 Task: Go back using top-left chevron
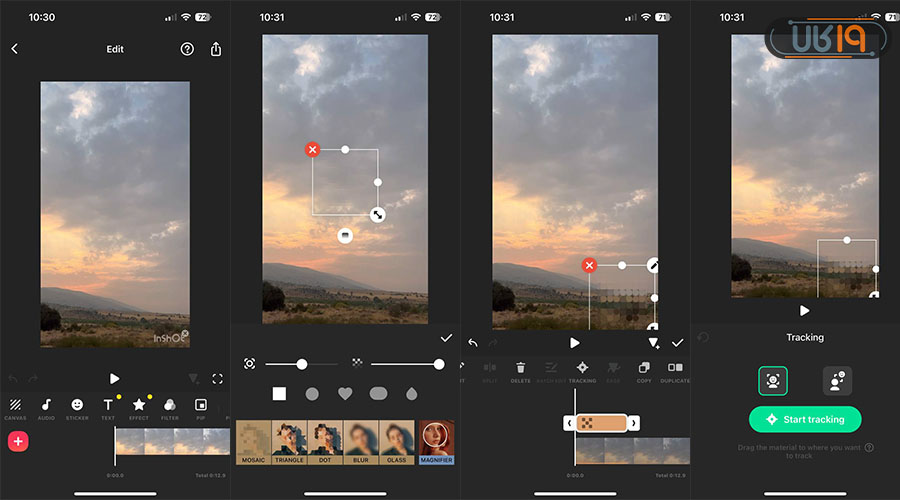click(14, 49)
